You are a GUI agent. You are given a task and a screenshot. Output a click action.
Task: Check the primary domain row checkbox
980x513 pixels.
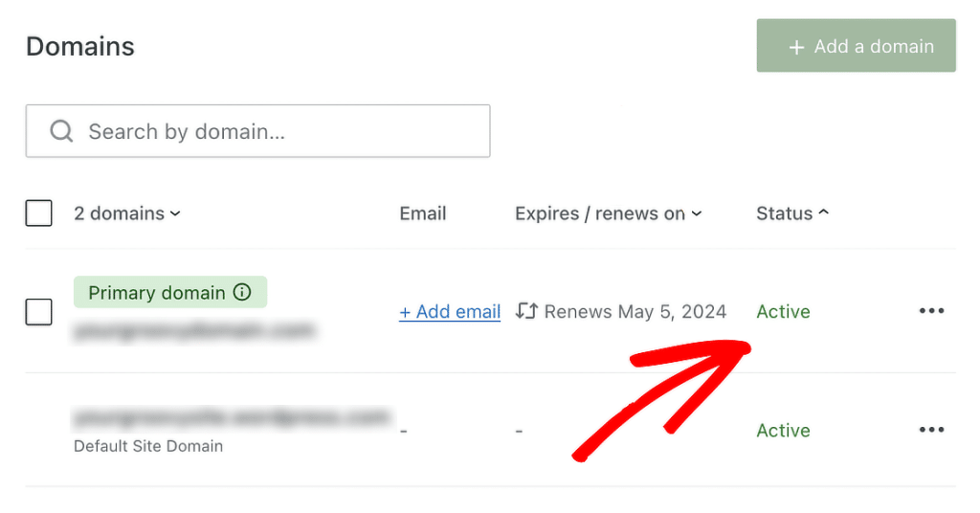click(38, 312)
